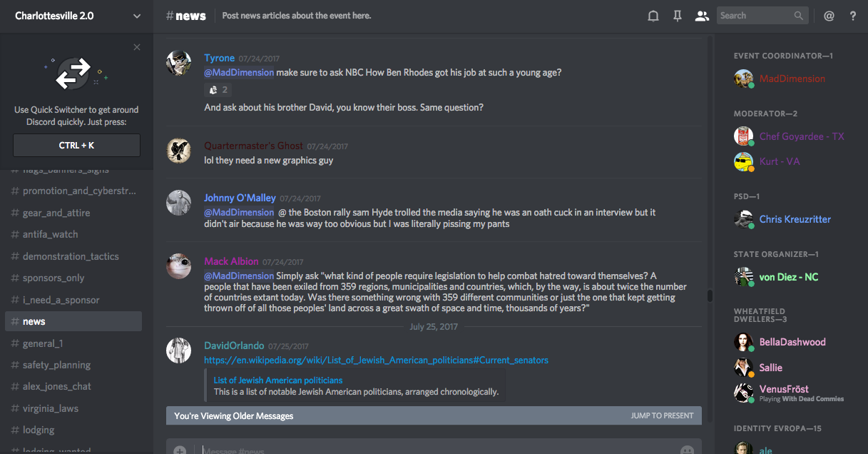Toggle the reaction with count 2
The width and height of the screenshot is (868, 454).
218,90
